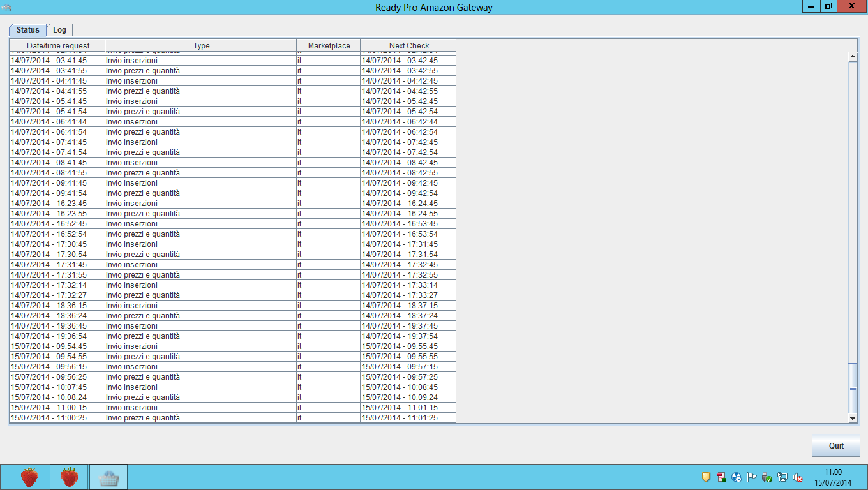Screen dimensions: 868x490
Task: Click the Next Check column header
Action: coord(408,45)
